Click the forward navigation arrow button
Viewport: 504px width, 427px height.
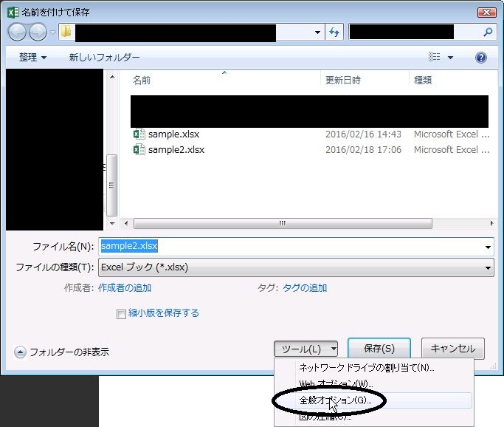point(38,33)
